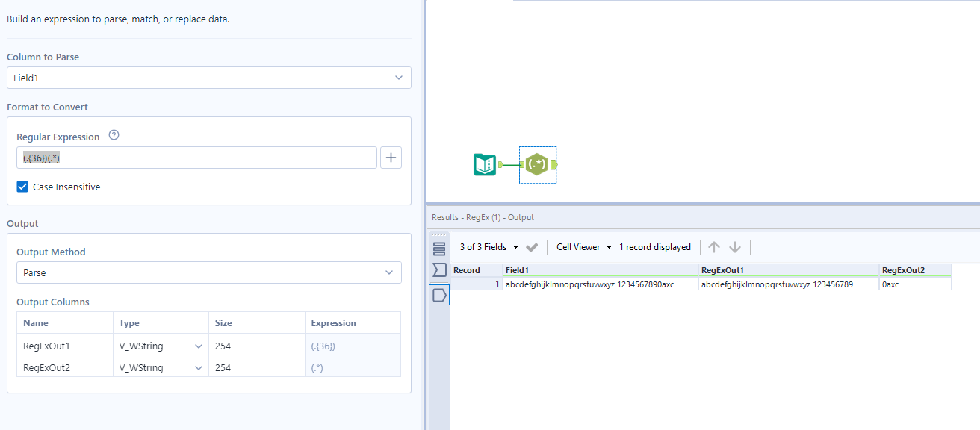This screenshot has width=980, height=430.
Task: Open the Type dropdown for RegExOut1
Action: click(x=199, y=344)
